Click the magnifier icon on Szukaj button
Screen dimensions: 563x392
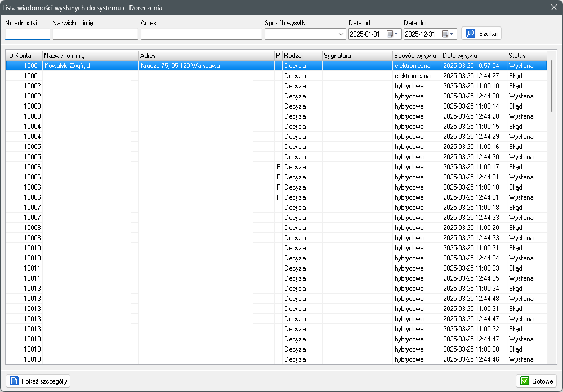pyautogui.click(x=471, y=34)
